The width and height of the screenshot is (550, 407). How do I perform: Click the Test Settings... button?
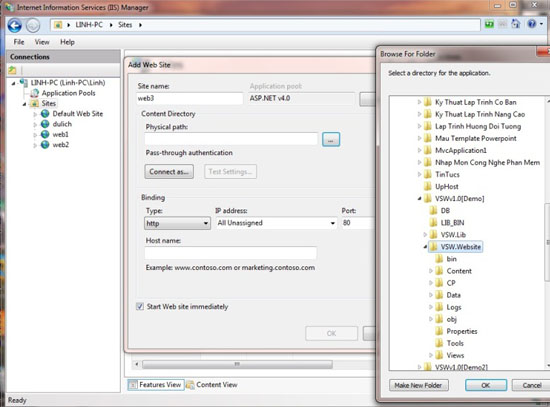[230, 172]
